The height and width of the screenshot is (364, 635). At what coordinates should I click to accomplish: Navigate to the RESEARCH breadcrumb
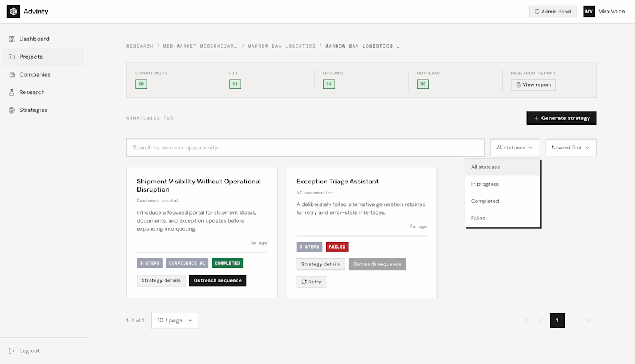pyautogui.click(x=140, y=46)
